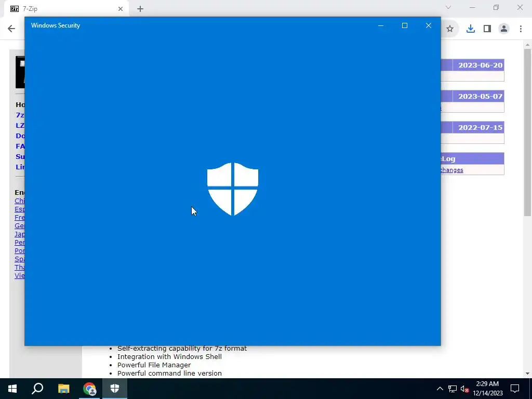Viewport: 532px width, 399px height.
Task: Click the muted volume tray icon
Action: [x=464, y=389]
